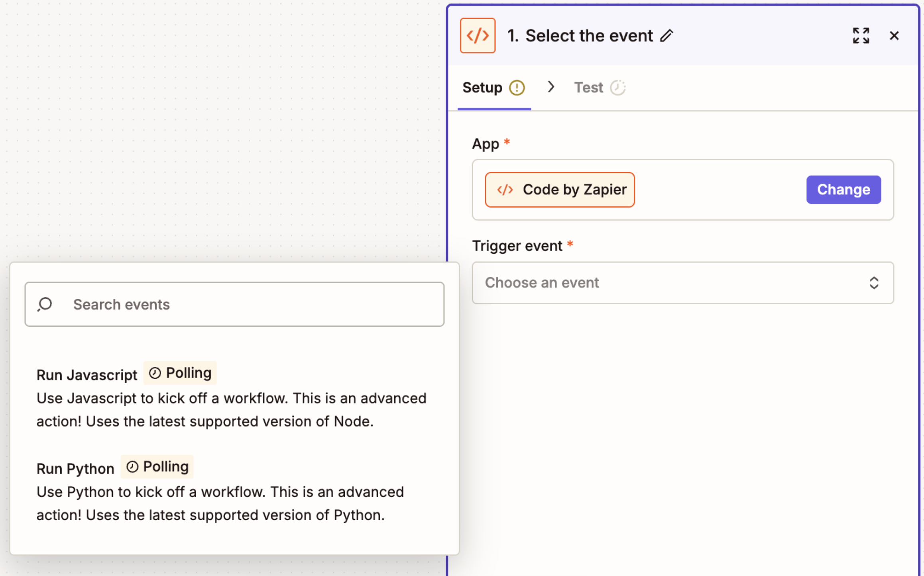Click the Polling badge next to Run Javascript
This screenshot has height=576, width=924.
(180, 373)
